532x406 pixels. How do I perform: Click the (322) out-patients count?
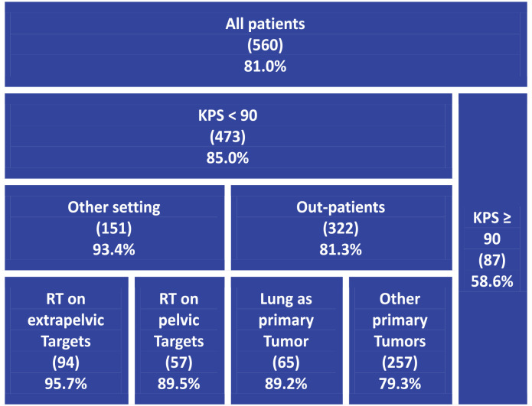[x=341, y=229]
